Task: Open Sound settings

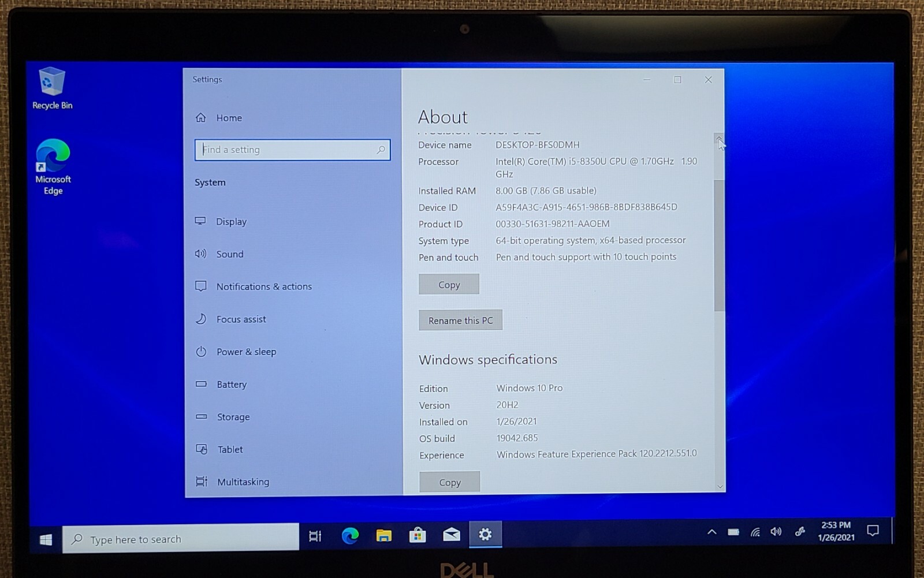Action: 219,254
